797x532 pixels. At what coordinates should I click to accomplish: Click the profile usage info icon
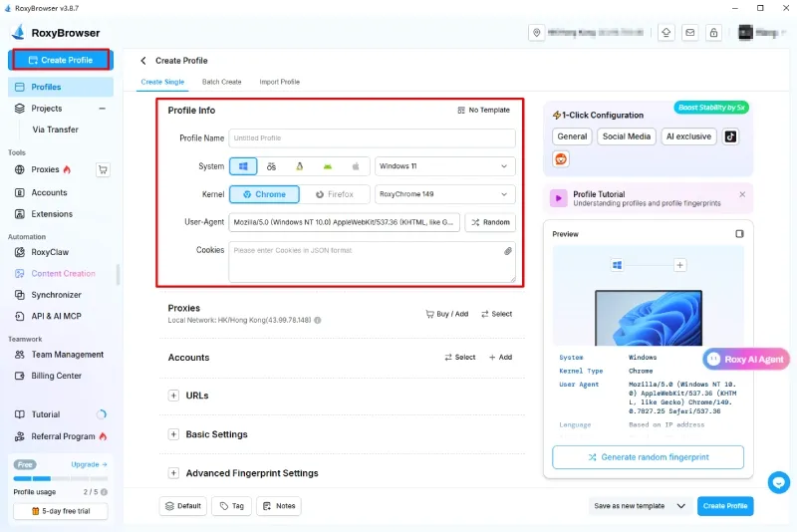click(105, 492)
